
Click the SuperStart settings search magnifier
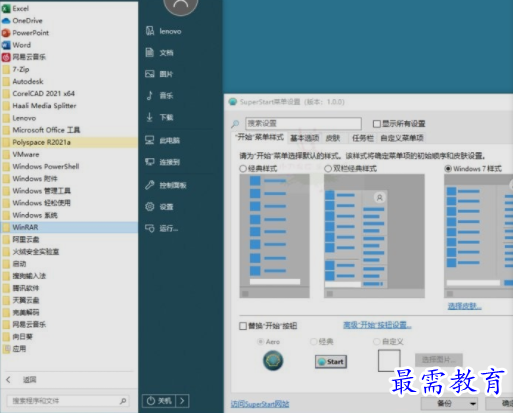[235, 124]
